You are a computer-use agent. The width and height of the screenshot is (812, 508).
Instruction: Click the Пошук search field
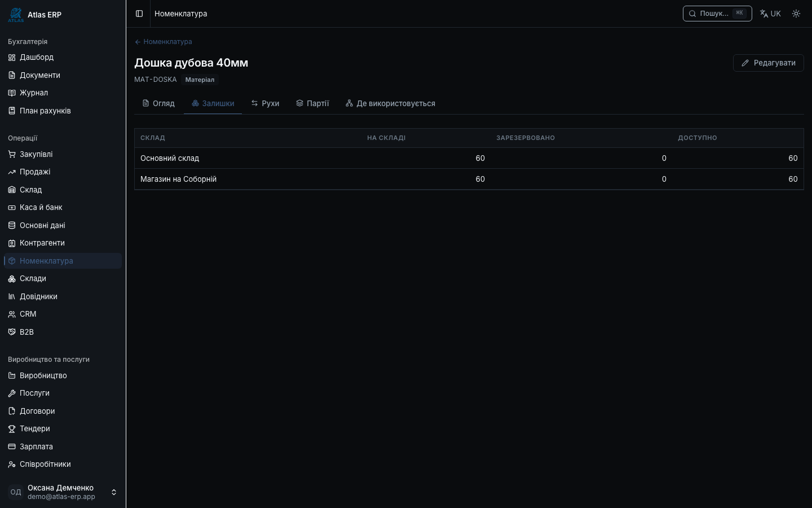(x=717, y=14)
